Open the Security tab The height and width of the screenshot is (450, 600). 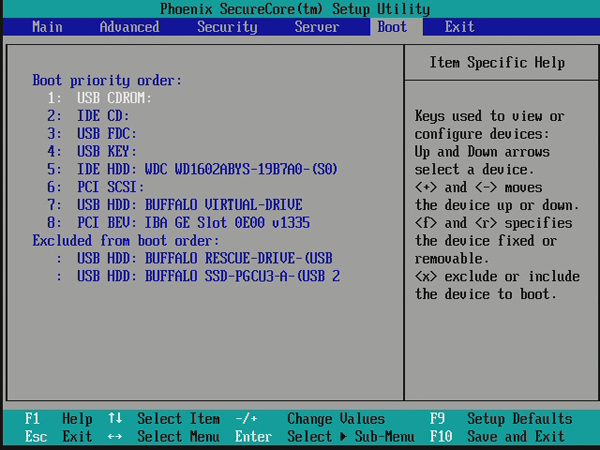pos(227,27)
